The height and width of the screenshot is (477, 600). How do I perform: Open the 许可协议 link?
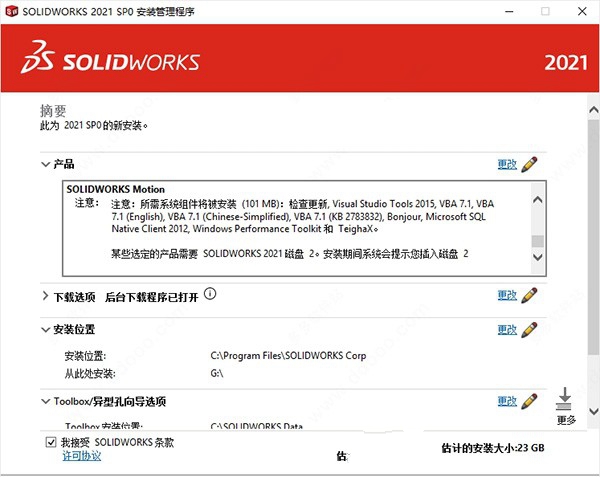[x=82, y=456]
